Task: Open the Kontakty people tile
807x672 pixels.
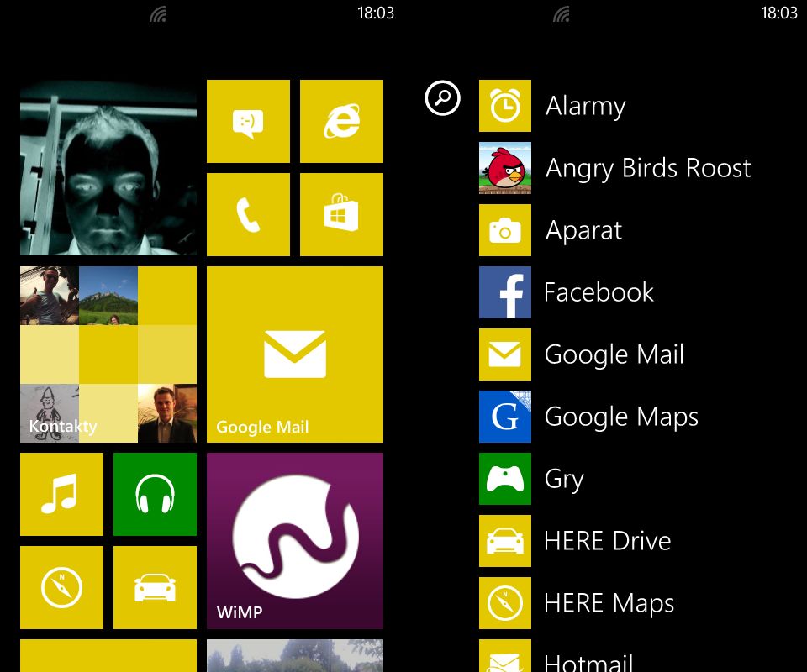Action: pos(108,354)
